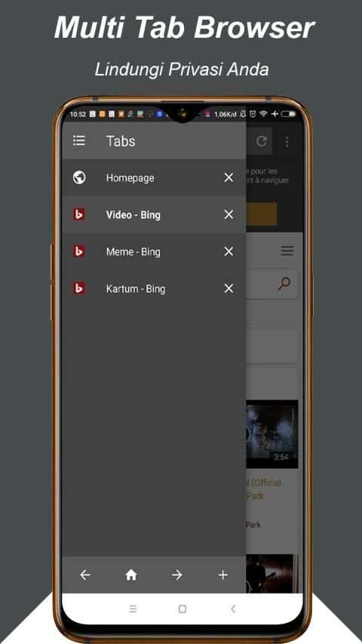The image size is (362, 644).
Task: Close the Homepage tab
Action: (x=229, y=177)
